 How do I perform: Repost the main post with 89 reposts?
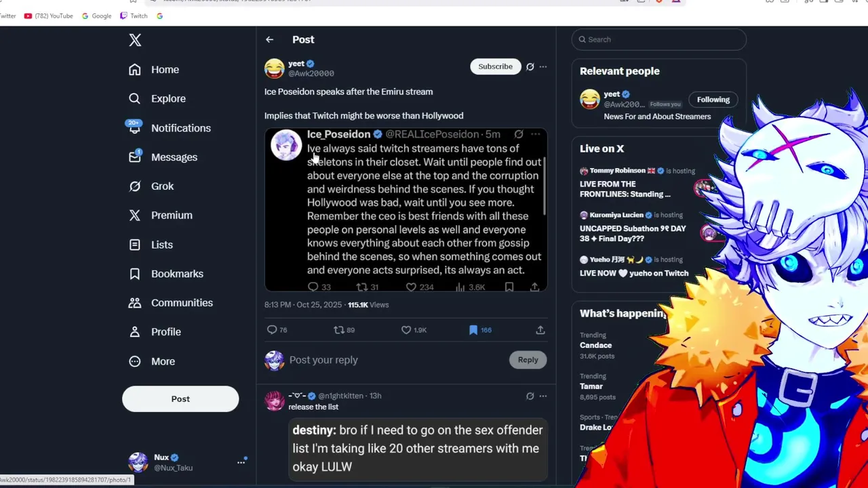click(339, 330)
